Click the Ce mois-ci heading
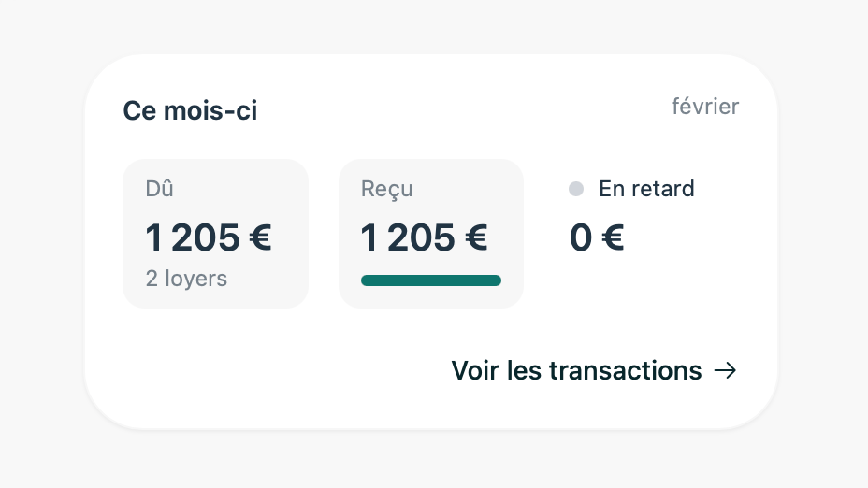The height and width of the screenshot is (488, 868). point(190,111)
